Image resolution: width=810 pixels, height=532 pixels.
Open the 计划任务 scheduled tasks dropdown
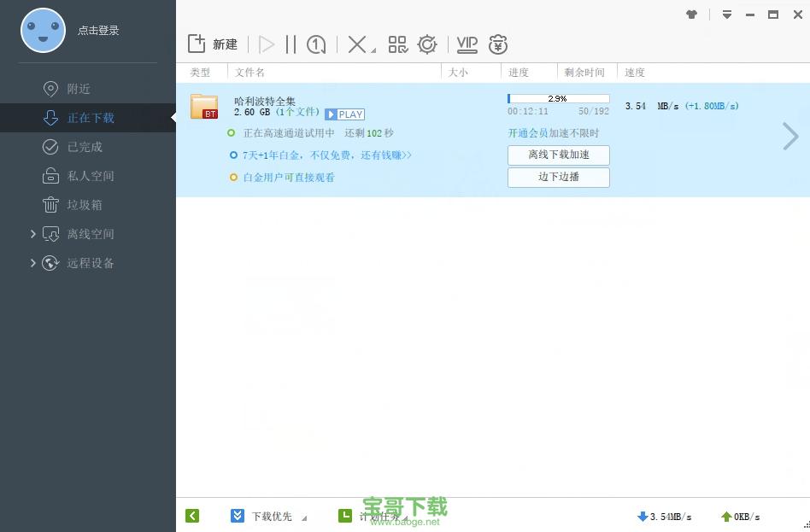(x=380, y=516)
